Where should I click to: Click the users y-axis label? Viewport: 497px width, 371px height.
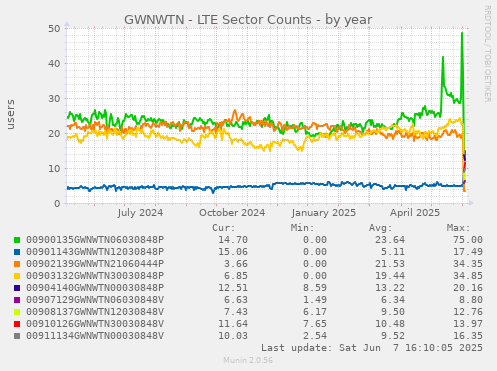[11, 114]
